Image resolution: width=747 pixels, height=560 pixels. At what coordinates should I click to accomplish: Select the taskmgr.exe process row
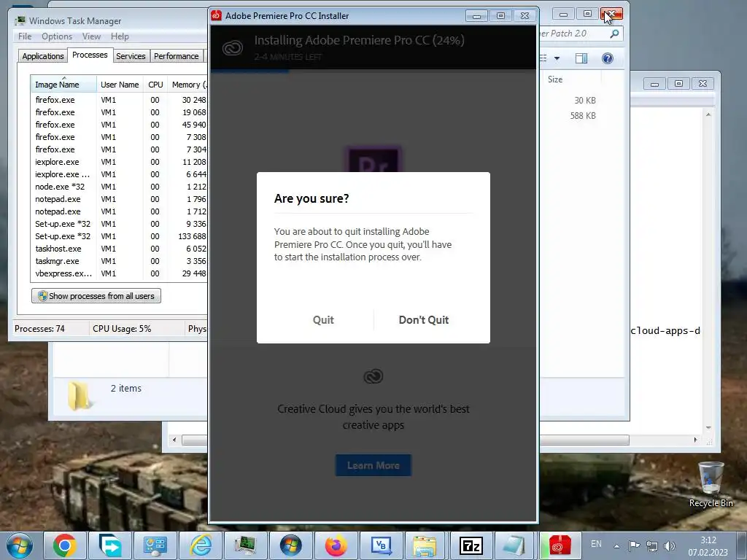pyautogui.click(x=119, y=261)
